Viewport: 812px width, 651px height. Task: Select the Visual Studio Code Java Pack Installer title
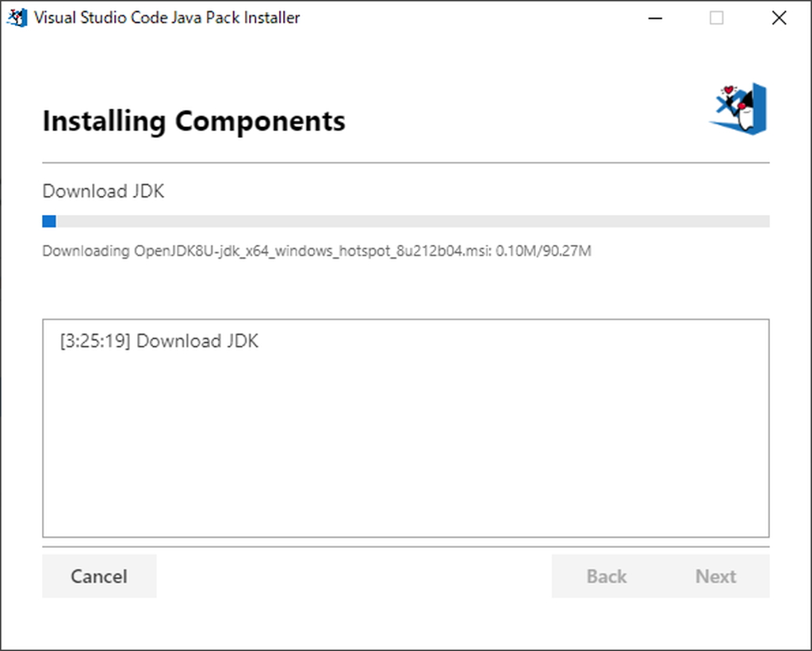[165, 17]
